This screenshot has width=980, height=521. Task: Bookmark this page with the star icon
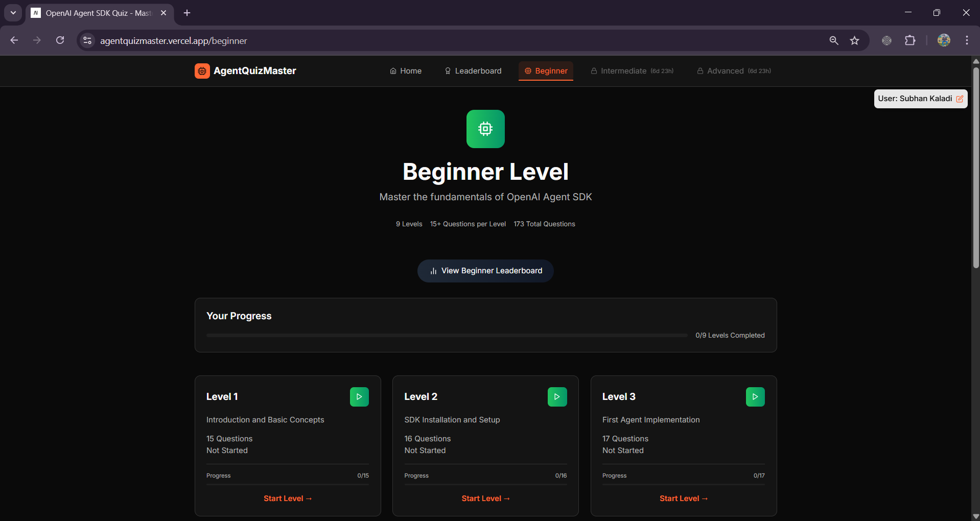854,40
